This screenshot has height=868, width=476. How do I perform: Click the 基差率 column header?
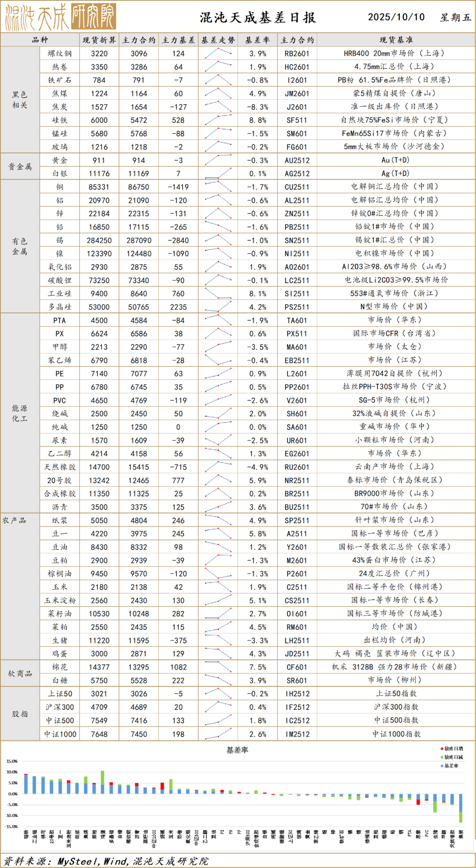coord(257,40)
